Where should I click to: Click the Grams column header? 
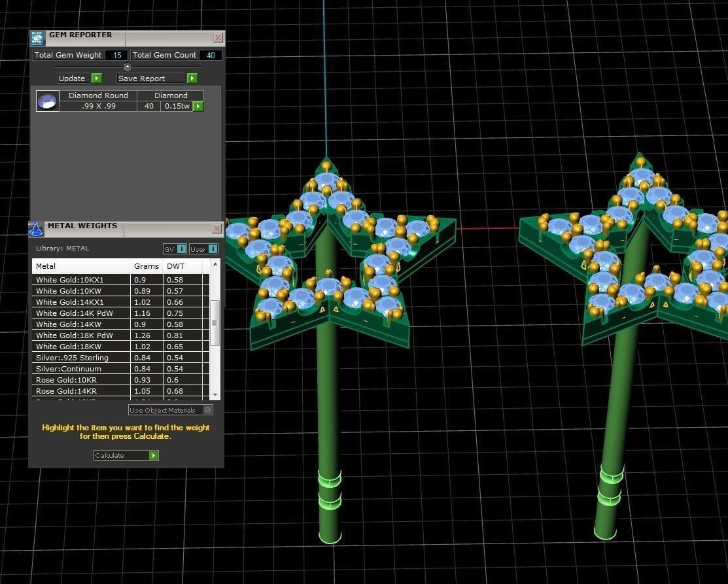147,266
